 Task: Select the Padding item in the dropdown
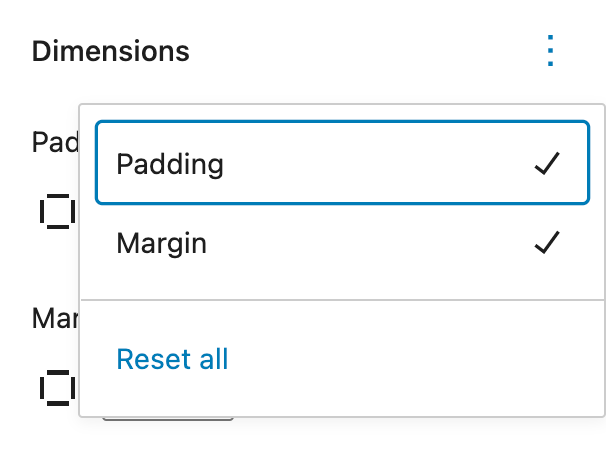click(342, 162)
